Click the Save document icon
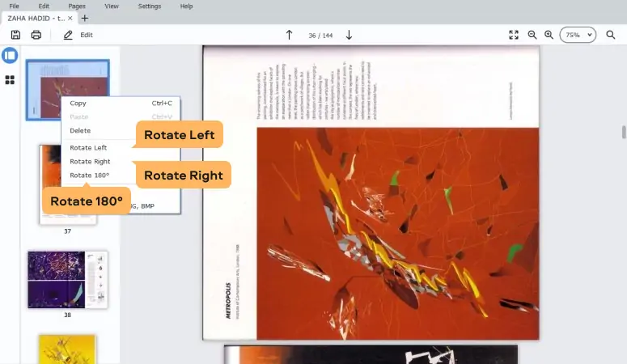The width and height of the screenshot is (627, 364). [15, 35]
